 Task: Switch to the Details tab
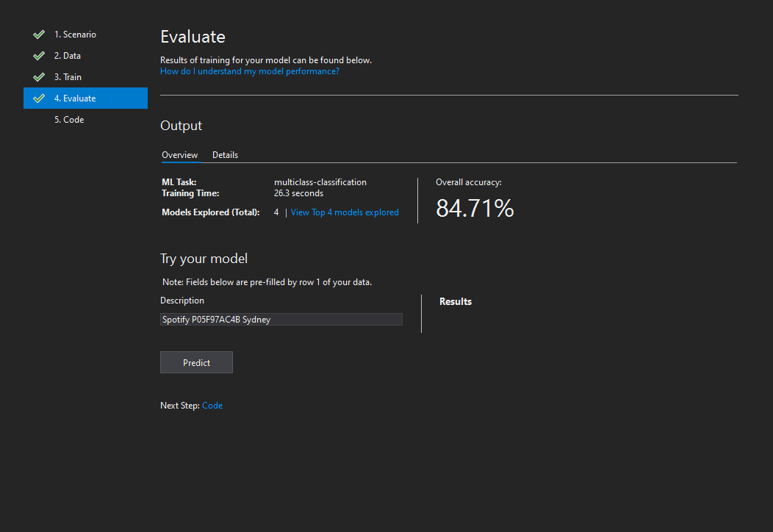225,155
